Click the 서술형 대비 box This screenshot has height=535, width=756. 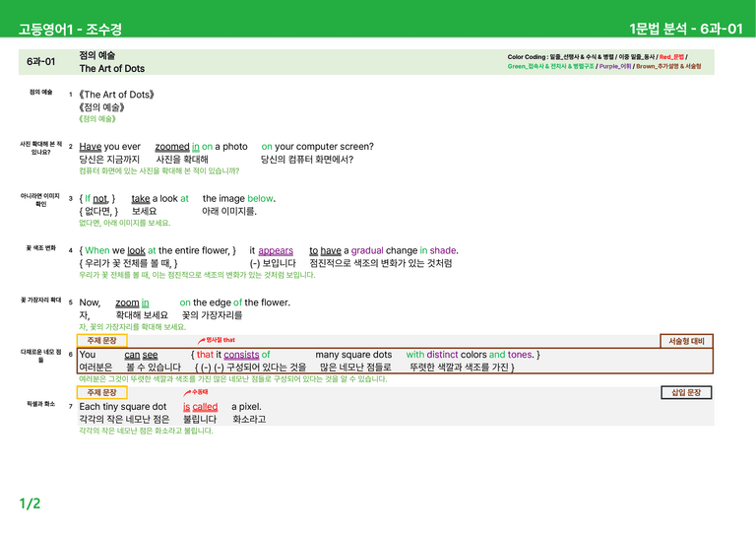pyautogui.click(x=686, y=341)
